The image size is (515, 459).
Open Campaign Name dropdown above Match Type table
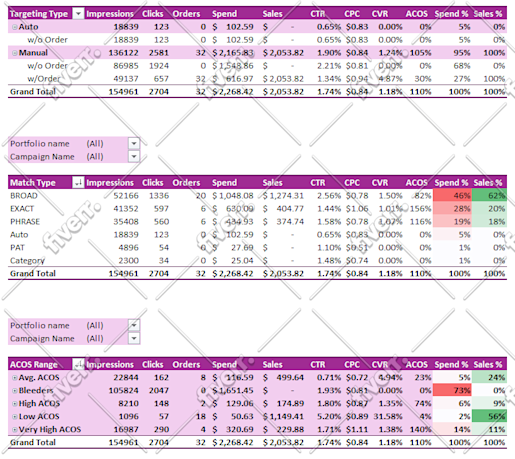coord(134,157)
